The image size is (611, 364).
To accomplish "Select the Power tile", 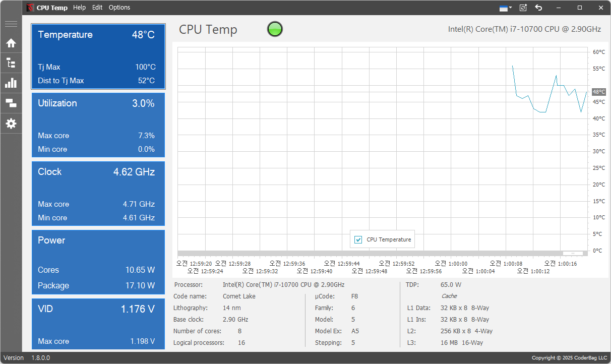I will pos(98,262).
